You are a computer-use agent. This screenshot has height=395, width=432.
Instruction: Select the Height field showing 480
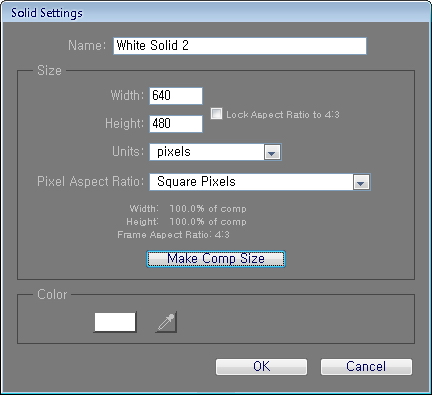coord(176,124)
